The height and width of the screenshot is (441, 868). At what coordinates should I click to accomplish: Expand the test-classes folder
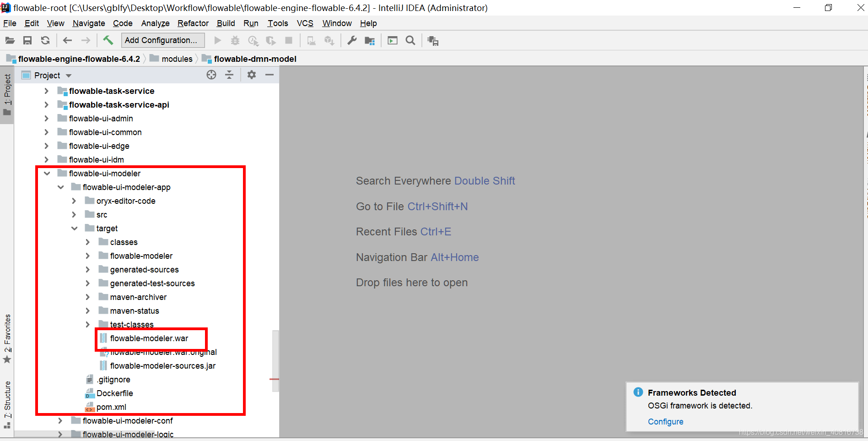tap(87, 325)
